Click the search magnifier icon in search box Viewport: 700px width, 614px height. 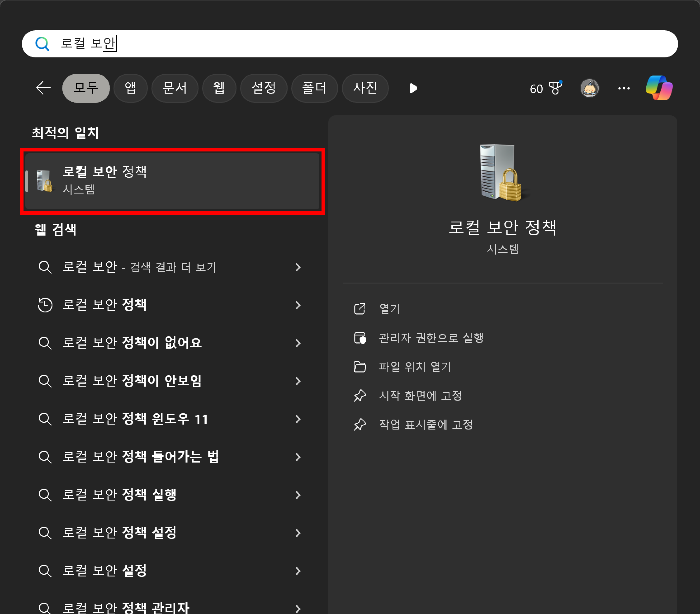point(43,44)
